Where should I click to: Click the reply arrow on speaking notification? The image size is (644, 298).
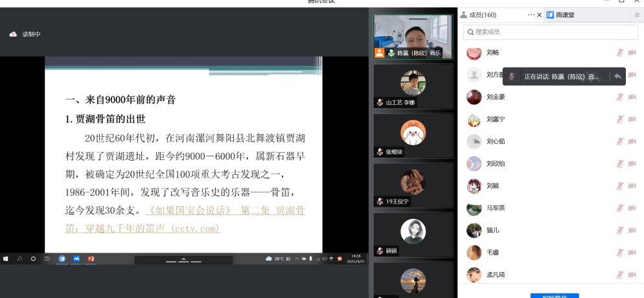coord(618,76)
